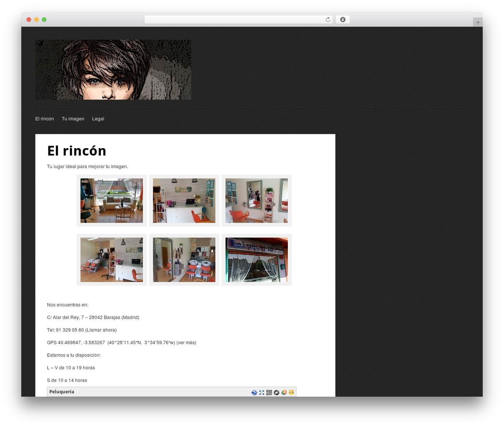Open the salon interior photo with hanging lamp
504x427 pixels.
(112, 260)
